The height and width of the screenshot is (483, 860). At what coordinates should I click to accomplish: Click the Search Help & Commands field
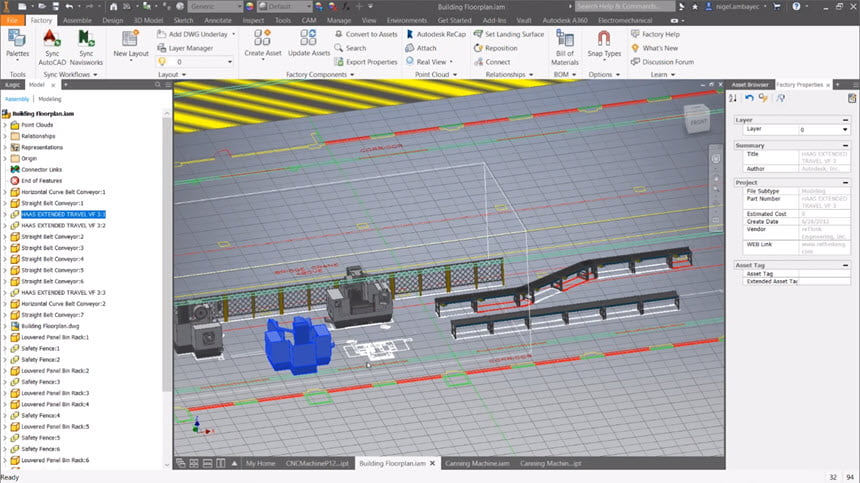pos(625,7)
